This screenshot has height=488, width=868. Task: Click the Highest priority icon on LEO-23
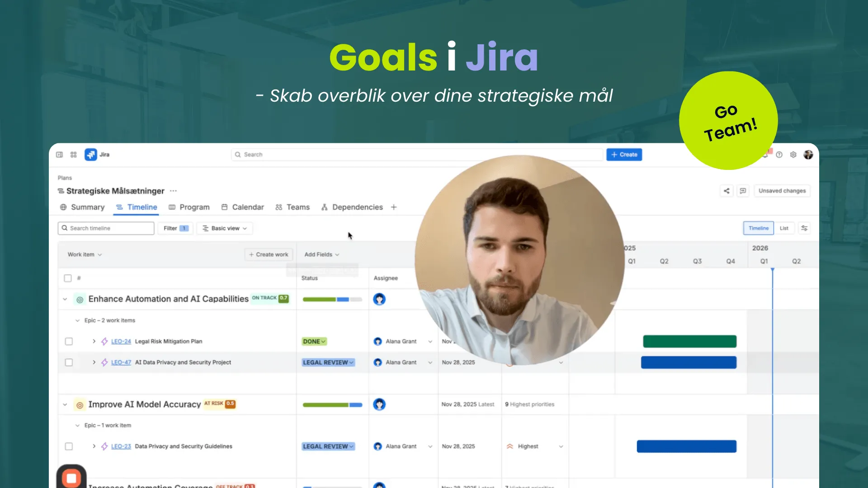pyautogui.click(x=510, y=446)
